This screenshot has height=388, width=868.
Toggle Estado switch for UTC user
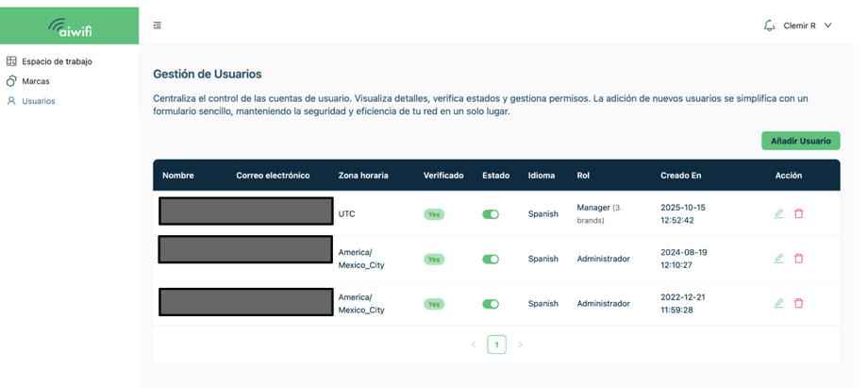(491, 214)
